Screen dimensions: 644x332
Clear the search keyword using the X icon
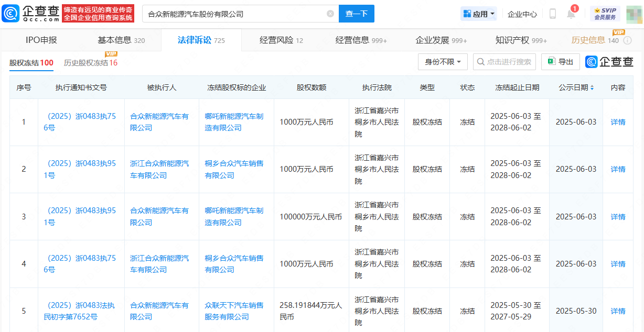click(330, 13)
